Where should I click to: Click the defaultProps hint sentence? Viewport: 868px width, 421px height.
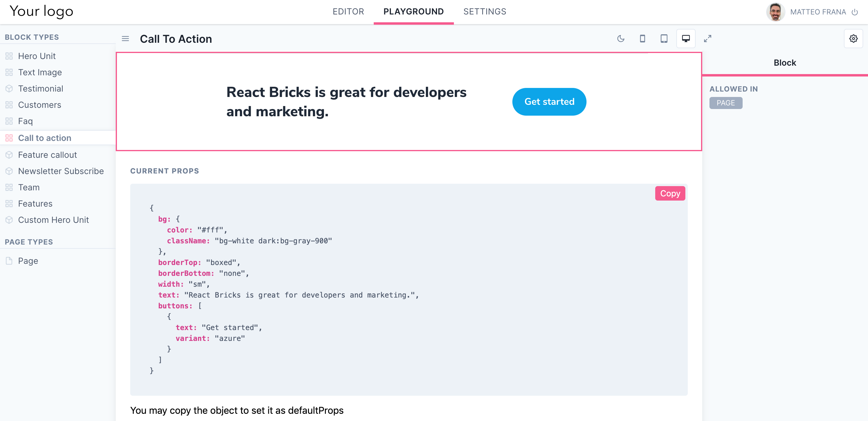pos(237,410)
